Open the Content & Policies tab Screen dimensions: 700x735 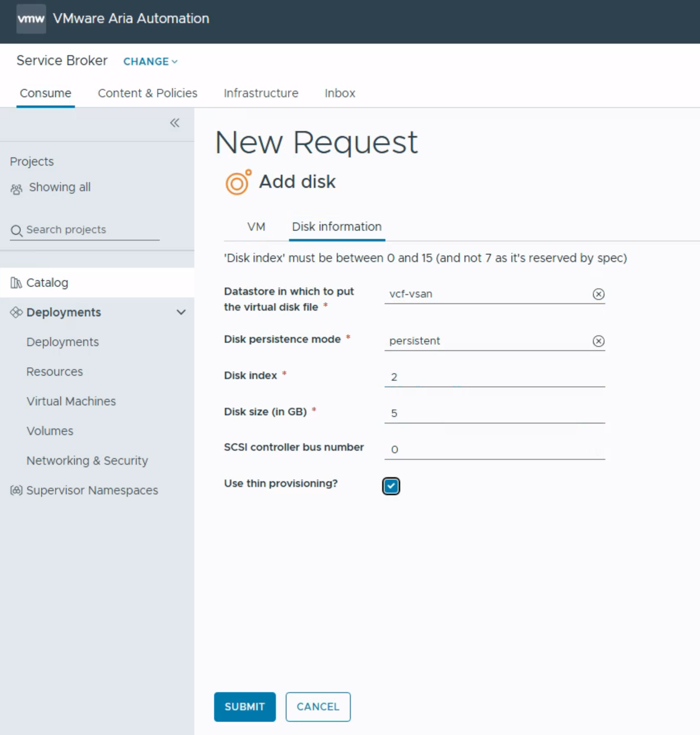pos(147,93)
